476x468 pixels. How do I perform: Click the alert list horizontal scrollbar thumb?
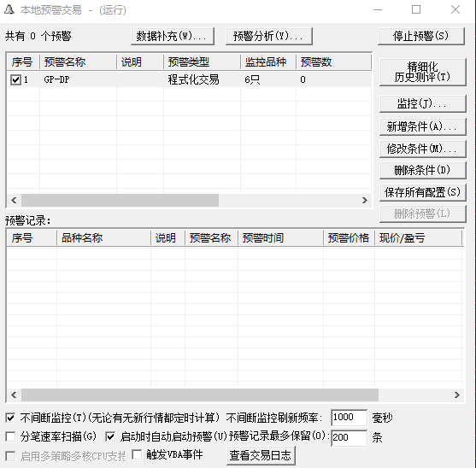[x=120, y=200]
